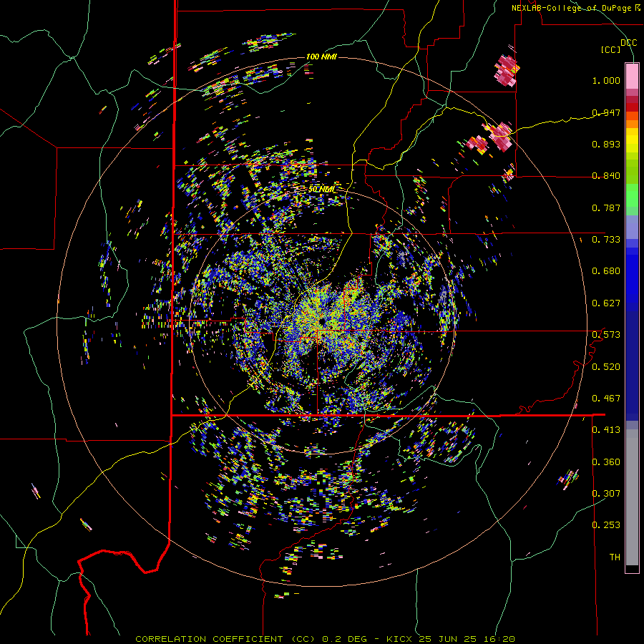Click the 0.733 legend value
The width and height of the screenshot is (644, 644).
point(606,240)
